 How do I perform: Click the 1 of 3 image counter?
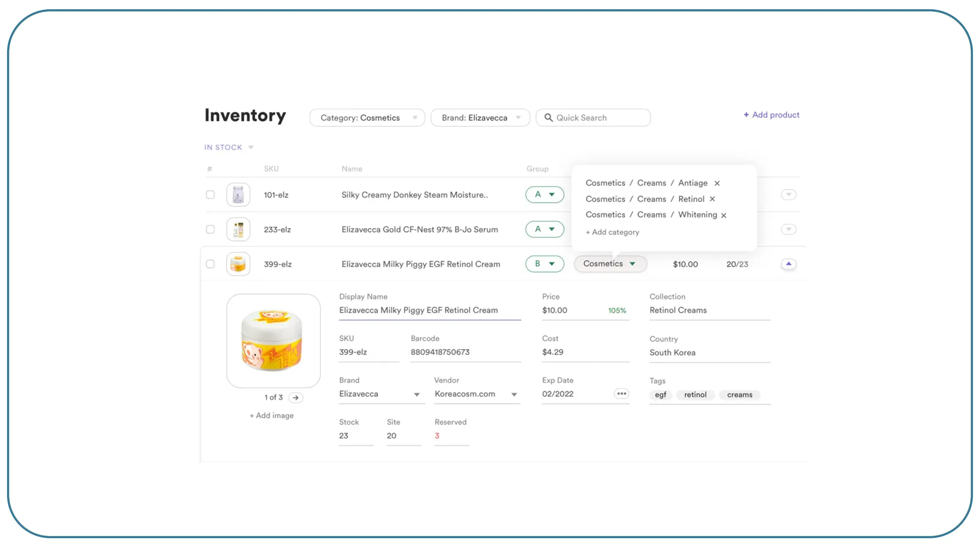tap(273, 397)
